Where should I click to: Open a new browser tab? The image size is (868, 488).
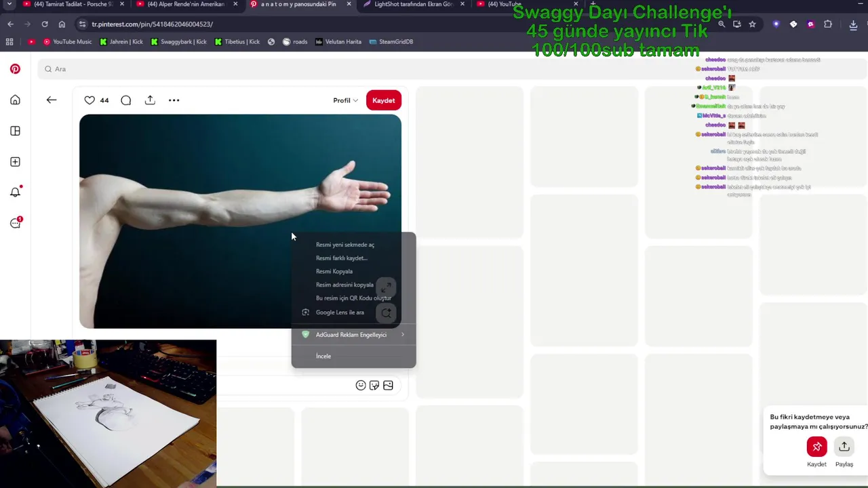[x=593, y=4]
